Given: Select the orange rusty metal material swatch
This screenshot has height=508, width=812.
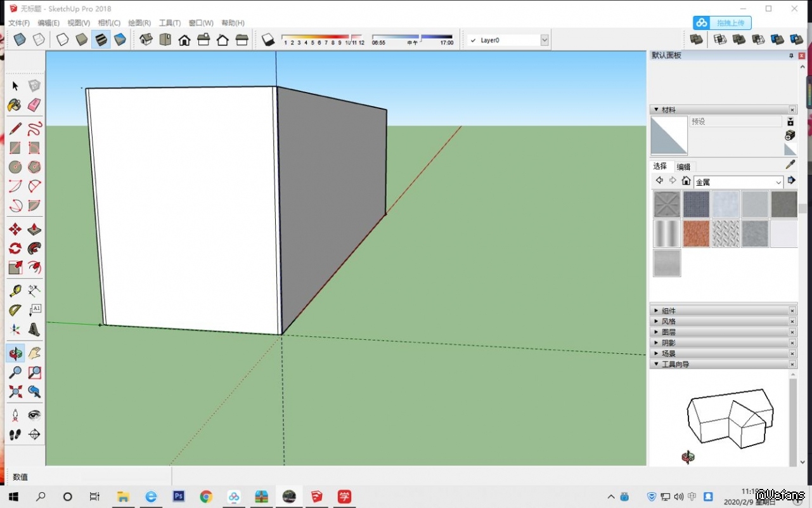Looking at the screenshot, I should point(696,234).
